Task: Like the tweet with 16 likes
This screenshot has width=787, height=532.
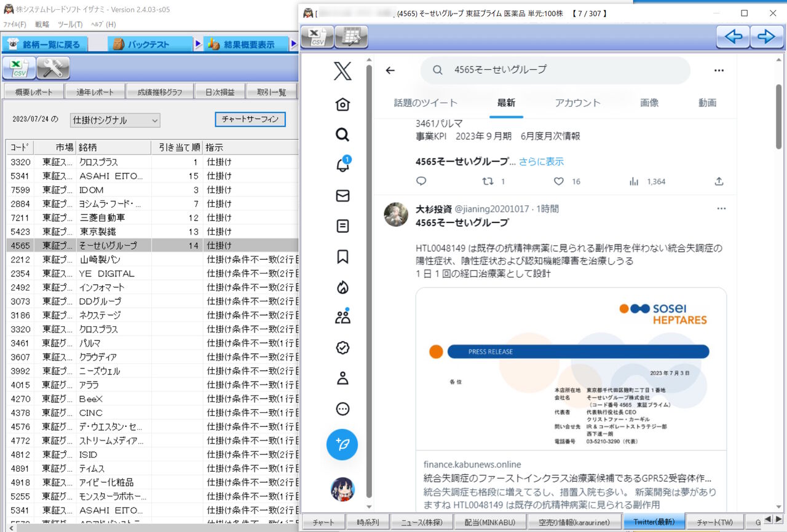Action: click(x=558, y=181)
